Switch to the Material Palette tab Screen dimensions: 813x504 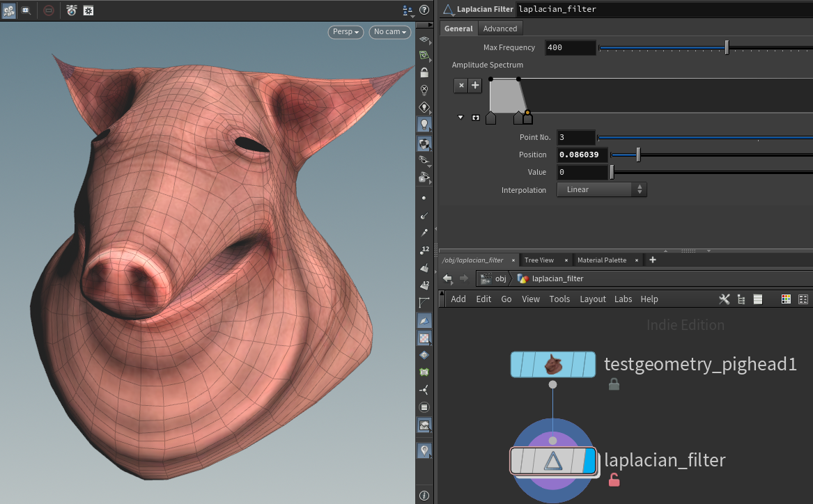pos(601,260)
